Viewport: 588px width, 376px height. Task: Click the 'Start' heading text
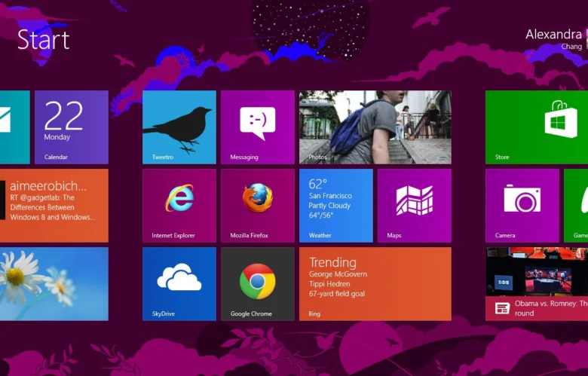coord(44,40)
